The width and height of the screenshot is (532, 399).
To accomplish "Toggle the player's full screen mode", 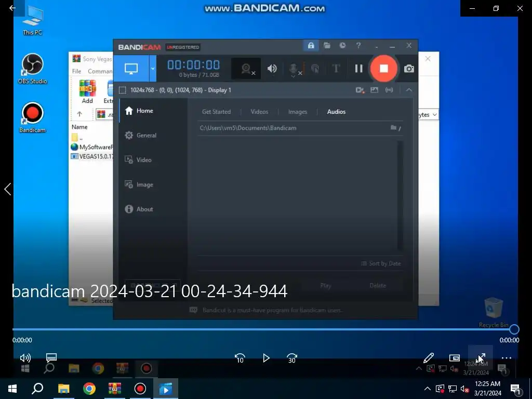I will 481,358.
